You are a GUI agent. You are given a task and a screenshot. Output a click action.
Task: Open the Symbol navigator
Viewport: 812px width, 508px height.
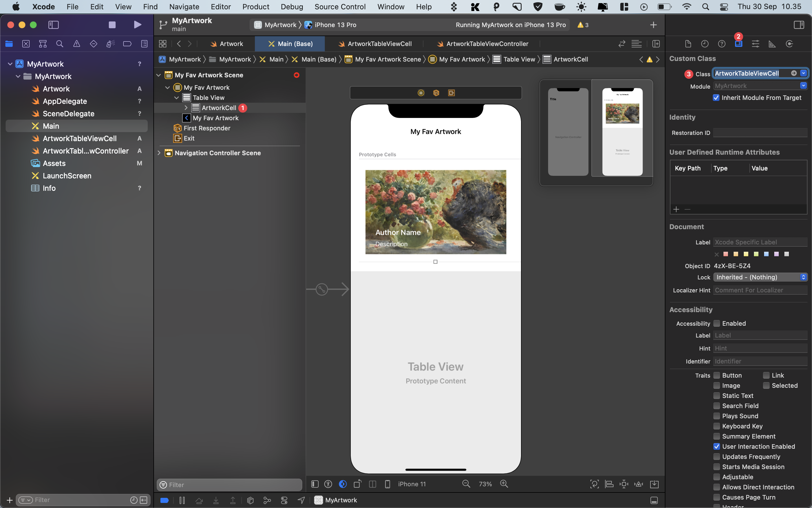(x=43, y=44)
